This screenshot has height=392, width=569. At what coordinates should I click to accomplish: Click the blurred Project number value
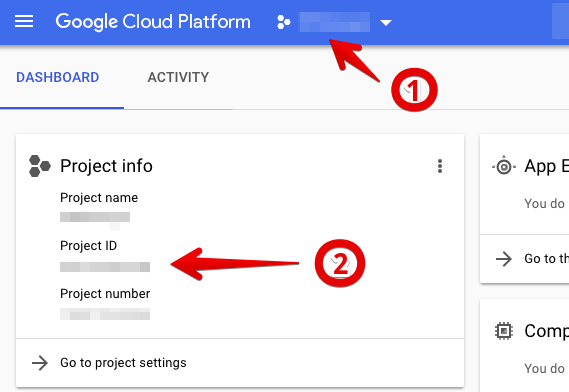pyautogui.click(x=105, y=314)
